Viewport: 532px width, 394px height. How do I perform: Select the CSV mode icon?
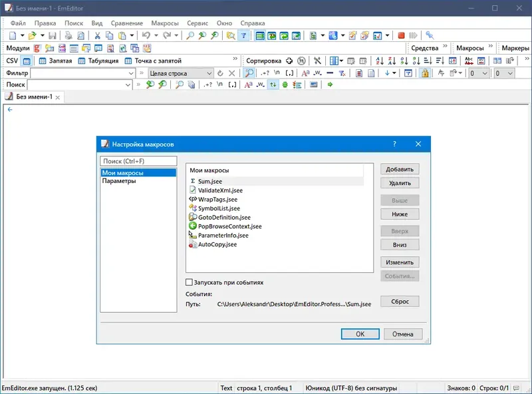(24, 61)
